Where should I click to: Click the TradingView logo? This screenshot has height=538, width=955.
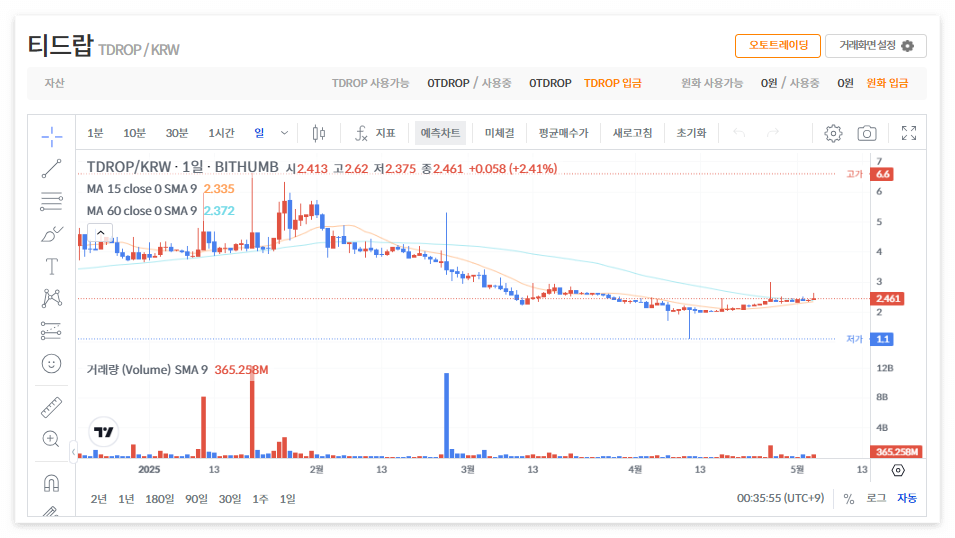click(x=104, y=432)
